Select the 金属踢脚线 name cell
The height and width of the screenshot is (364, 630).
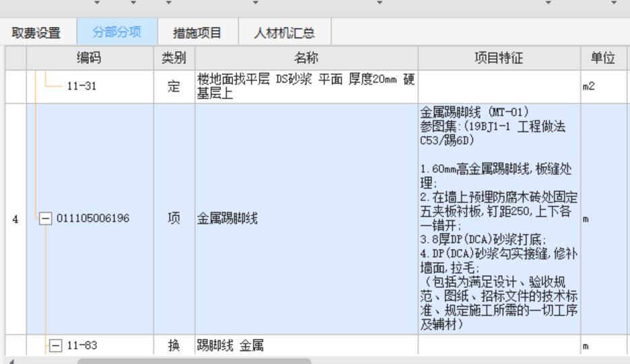pyautogui.click(x=306, y=219)
